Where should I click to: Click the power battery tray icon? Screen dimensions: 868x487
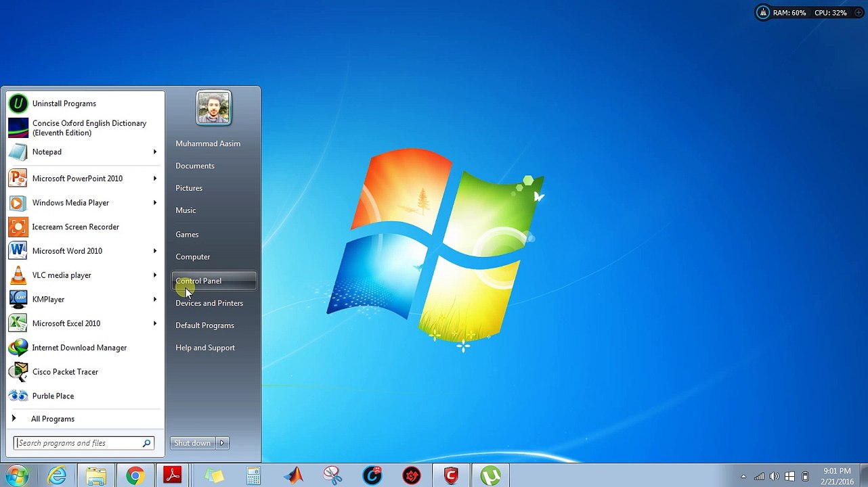pyautogui.click(x=805, y=477)
